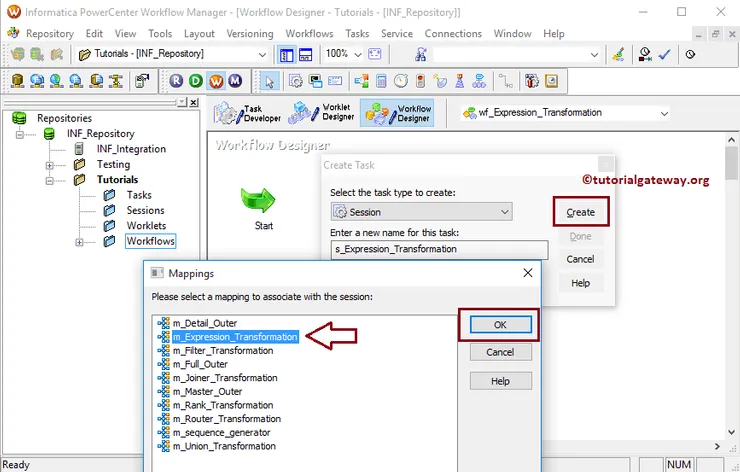Select the Worklets folder in tree
Screen dimensions: 740x472
[x=146, y=226]
